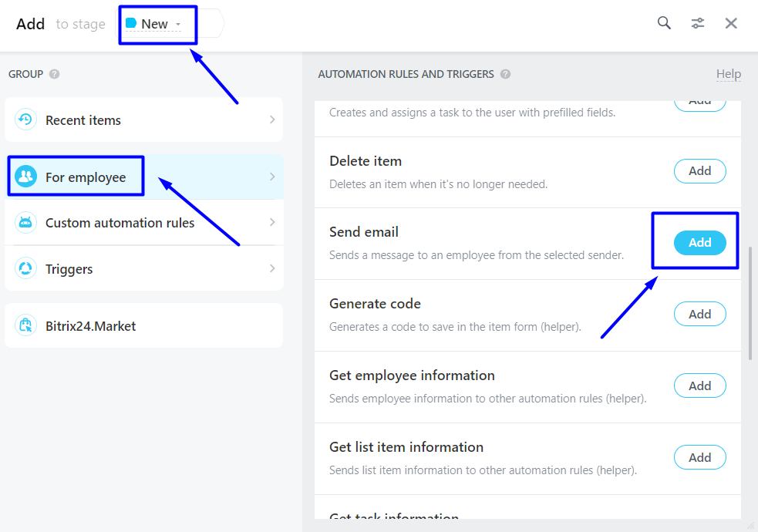Add the Generate code rule
The width and height of the screenshot is (758, 532).
[699, 314]
